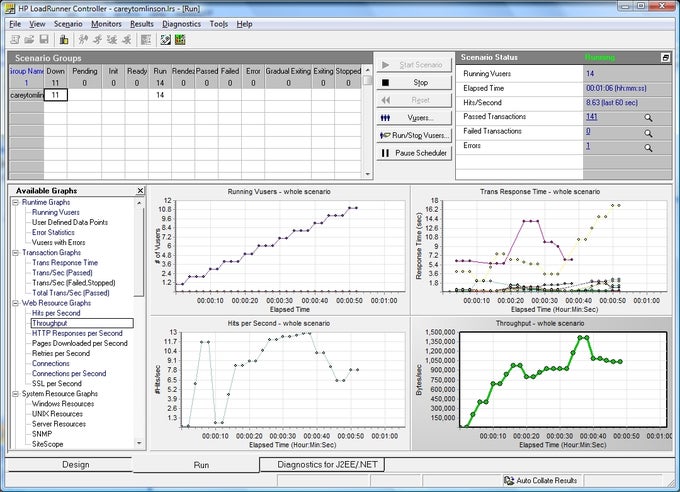Click magnifier icon beside Failed Transactions

(x=648, y=133)
